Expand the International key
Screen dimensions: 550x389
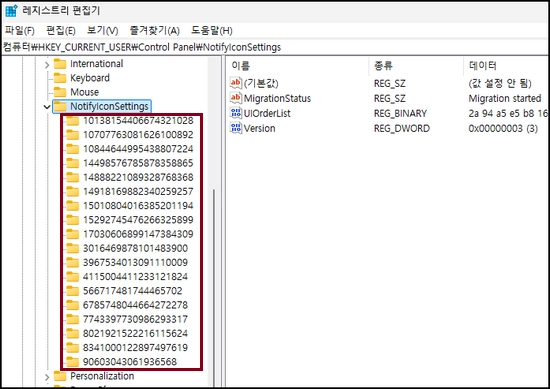[x=47, y=65]
